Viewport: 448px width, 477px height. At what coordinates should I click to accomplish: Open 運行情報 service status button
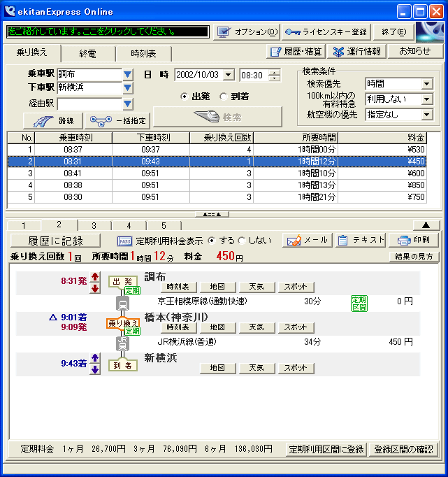(x=356, y=52)
